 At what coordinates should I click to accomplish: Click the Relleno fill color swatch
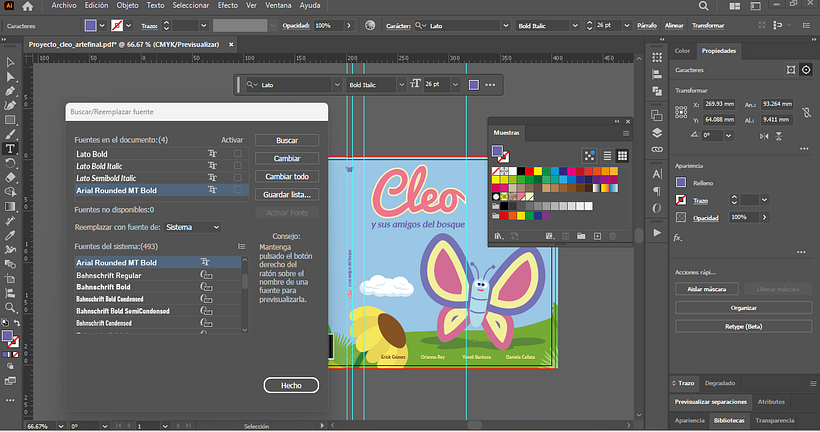tap(681, 183)
